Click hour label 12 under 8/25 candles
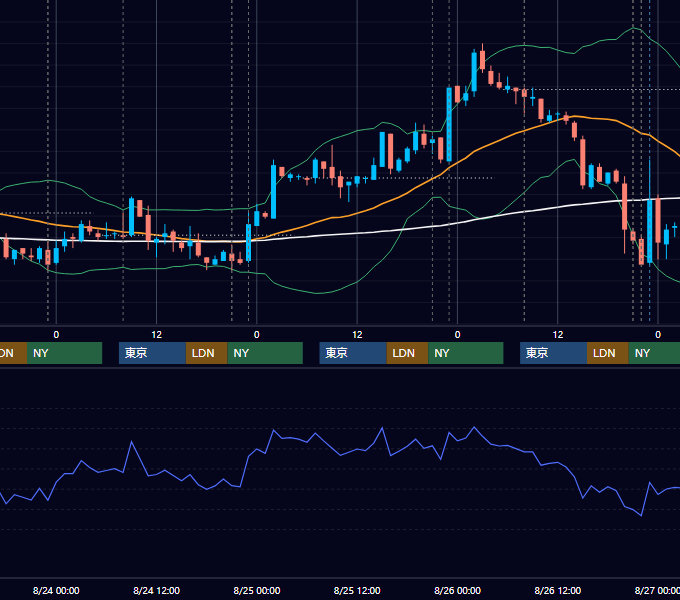 pos(357,335)
